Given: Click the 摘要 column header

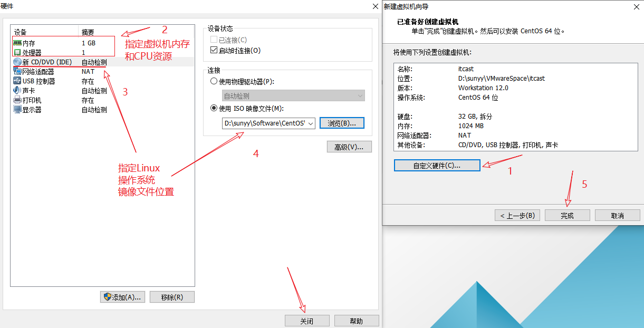Looking at the screenshot, I should click(88, 32).
